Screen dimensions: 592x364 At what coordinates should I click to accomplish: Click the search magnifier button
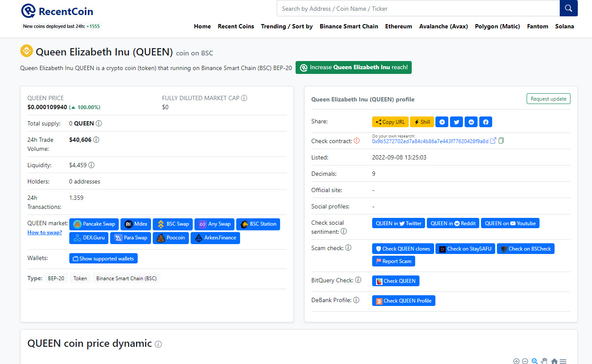tap(568, 8)
